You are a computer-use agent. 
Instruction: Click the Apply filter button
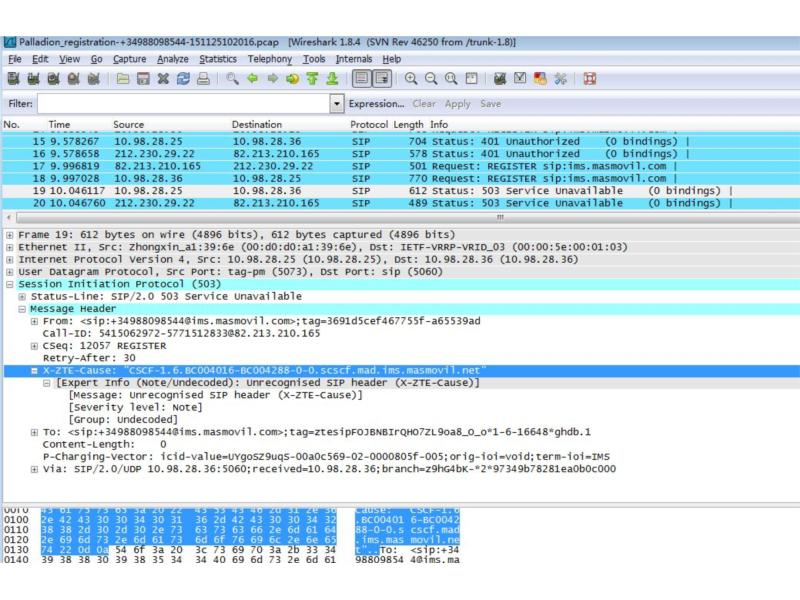[x=457, y=104]
